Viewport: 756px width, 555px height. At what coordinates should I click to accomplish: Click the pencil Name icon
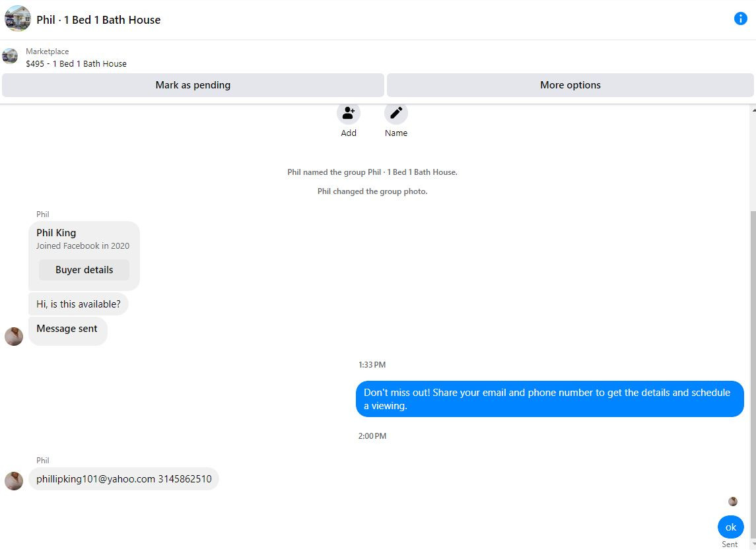(396, 114)
